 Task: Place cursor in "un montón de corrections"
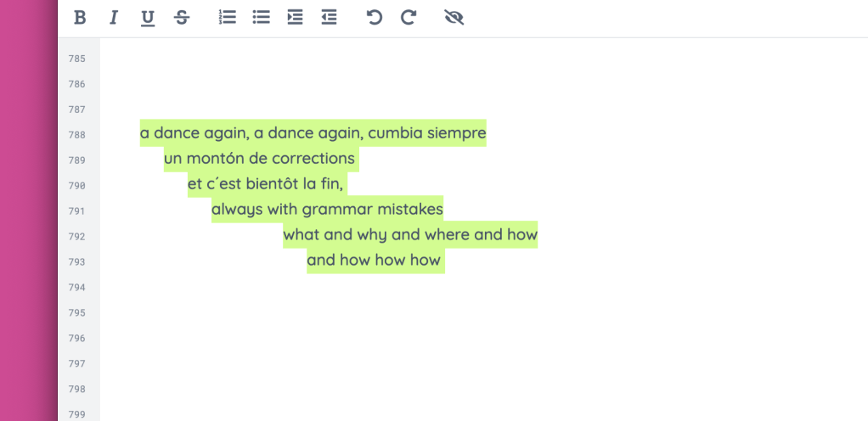point(259,159)
